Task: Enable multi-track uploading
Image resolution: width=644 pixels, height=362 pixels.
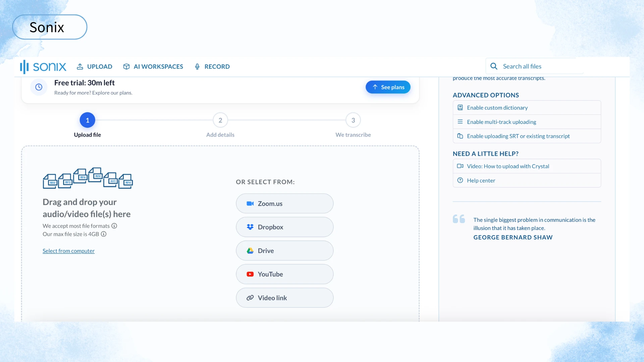Action: click(x=527, y=122)
